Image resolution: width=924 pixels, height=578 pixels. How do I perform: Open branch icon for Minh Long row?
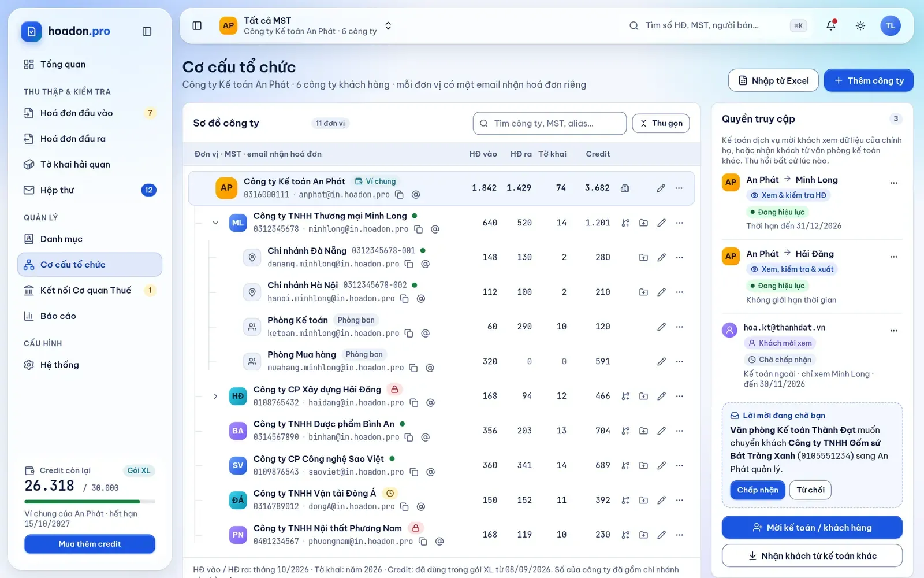(625, 223)
